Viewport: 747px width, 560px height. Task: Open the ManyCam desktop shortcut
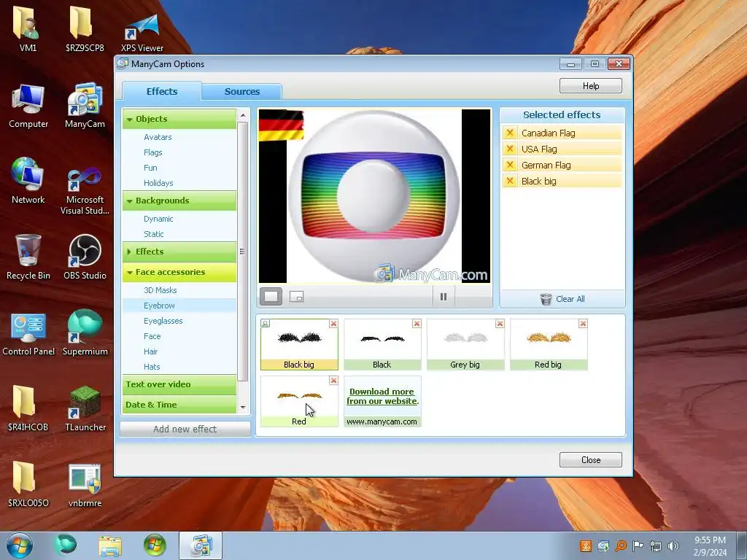click(x=85, y=106)
